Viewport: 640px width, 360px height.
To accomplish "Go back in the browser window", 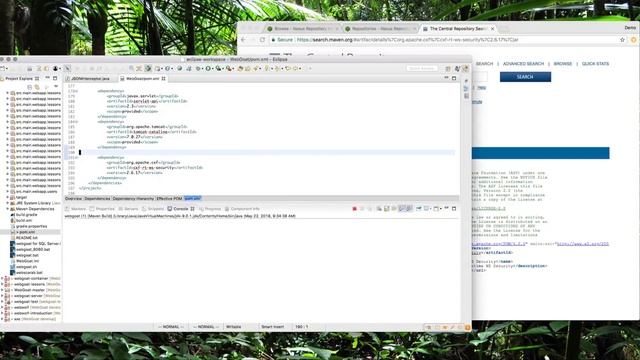I will [x=244, y=40].
